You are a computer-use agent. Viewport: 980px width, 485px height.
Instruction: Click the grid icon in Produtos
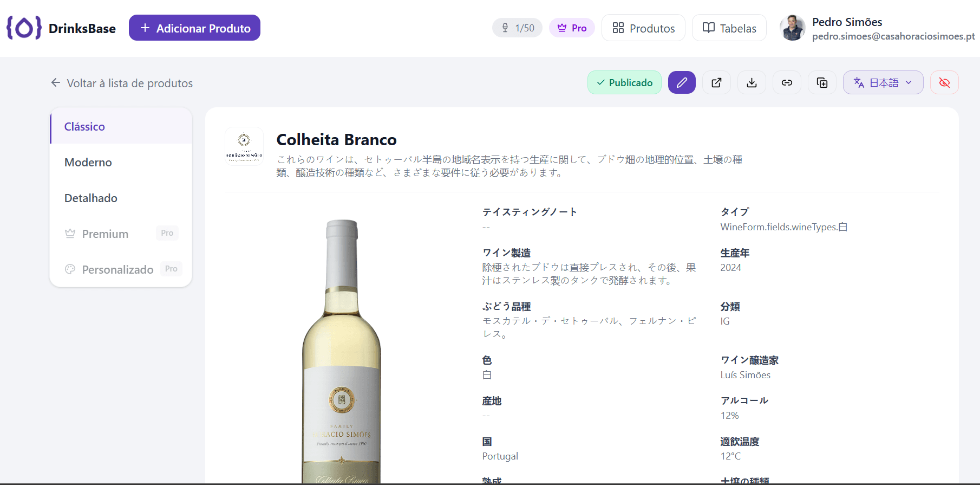(x=618, y=28)
